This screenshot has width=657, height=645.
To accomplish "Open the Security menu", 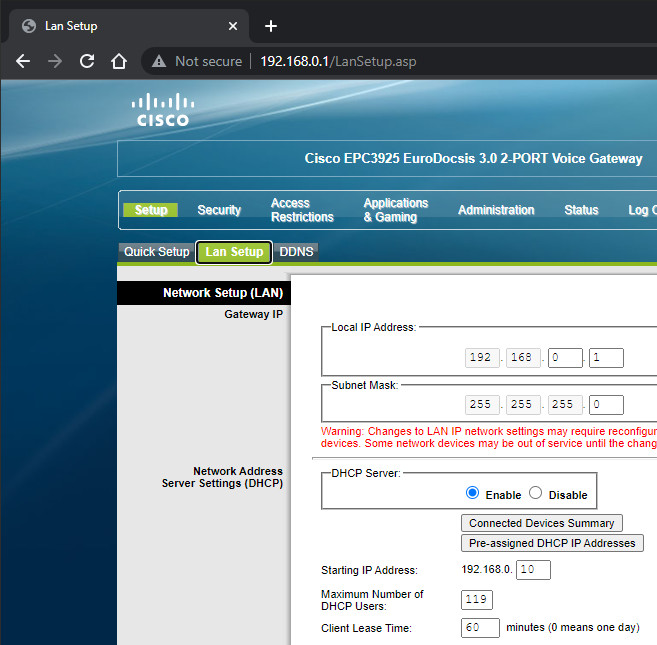I will (x=219, y=210).
